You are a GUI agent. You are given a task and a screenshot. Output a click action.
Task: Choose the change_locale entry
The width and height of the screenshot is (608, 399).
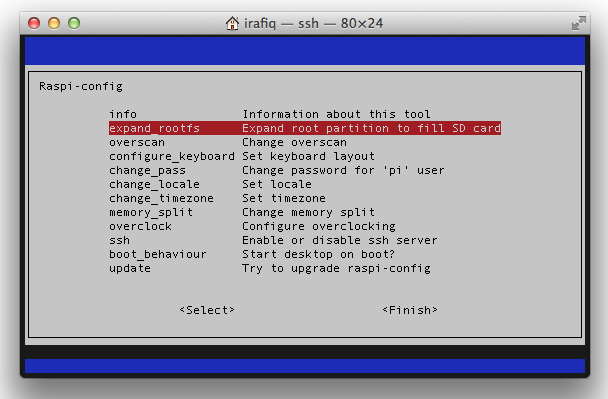tap(154, 184)
